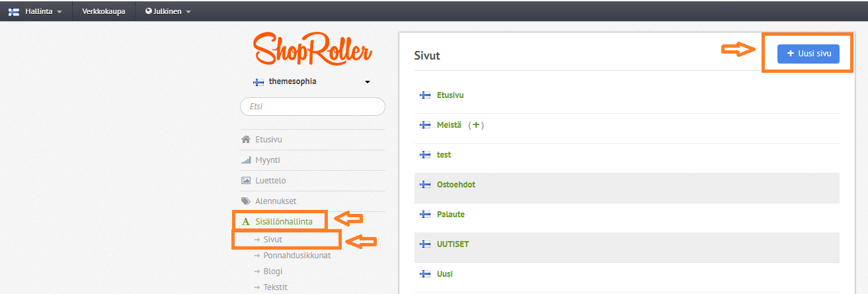Open the UUTISET page

click(x=454, y=244)
